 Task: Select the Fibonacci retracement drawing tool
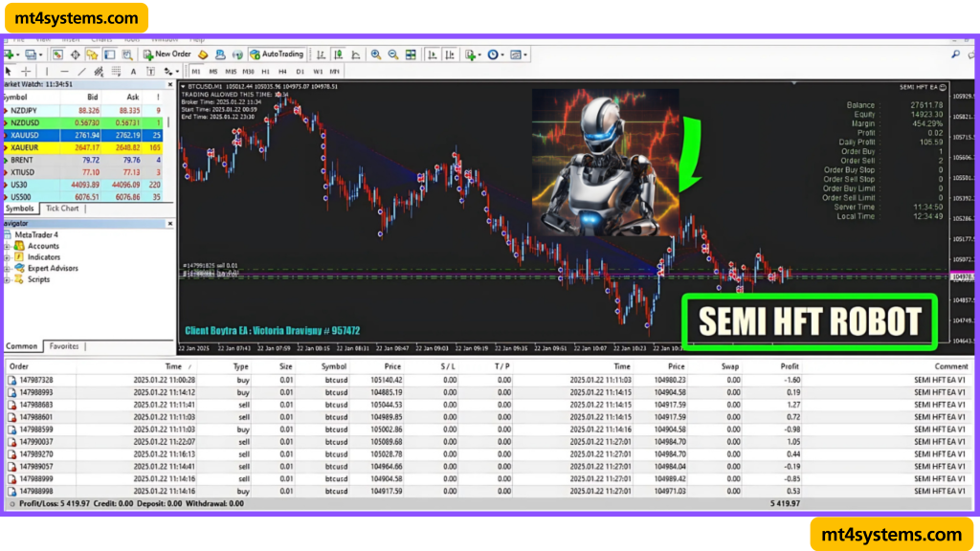tap(99, 71)
